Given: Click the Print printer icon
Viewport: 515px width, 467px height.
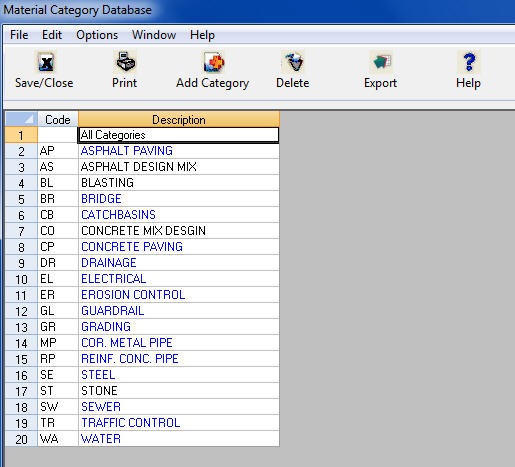Looking at the screenshot, I should (x=126, y=61).
